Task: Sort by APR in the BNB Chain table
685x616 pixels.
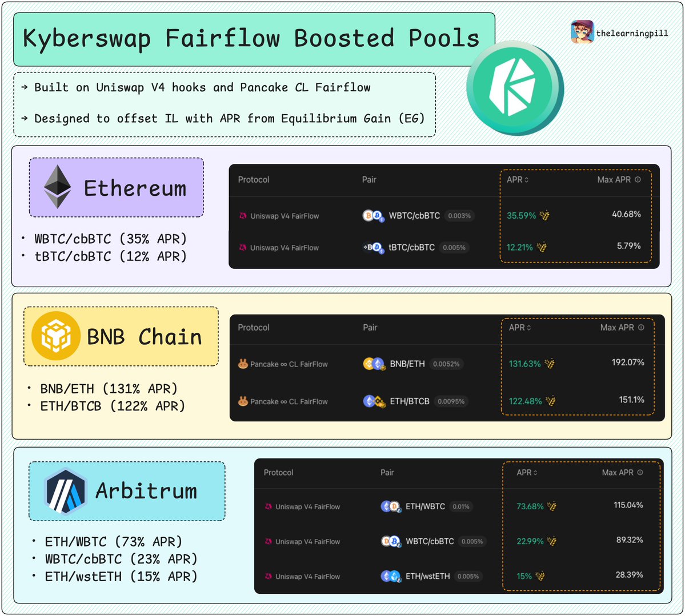Action: pos(520,328)
